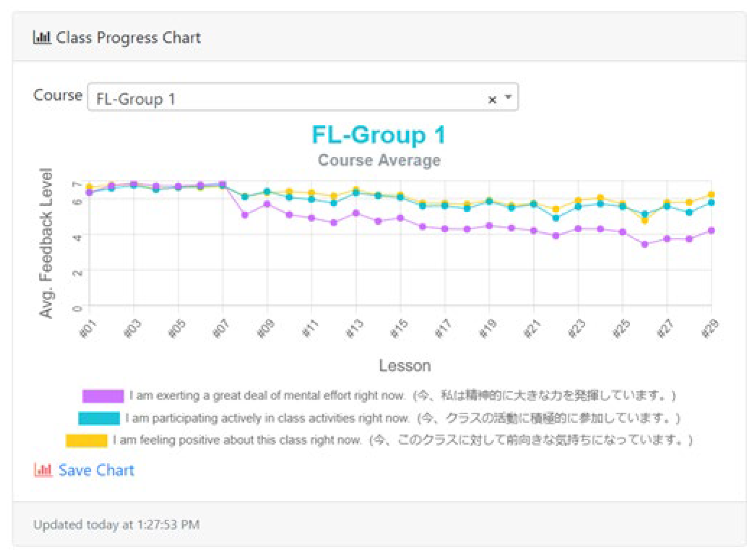Click the Lesson x-axis label
Viewport: 756px width, 557px height.
(x=405, y=366)
